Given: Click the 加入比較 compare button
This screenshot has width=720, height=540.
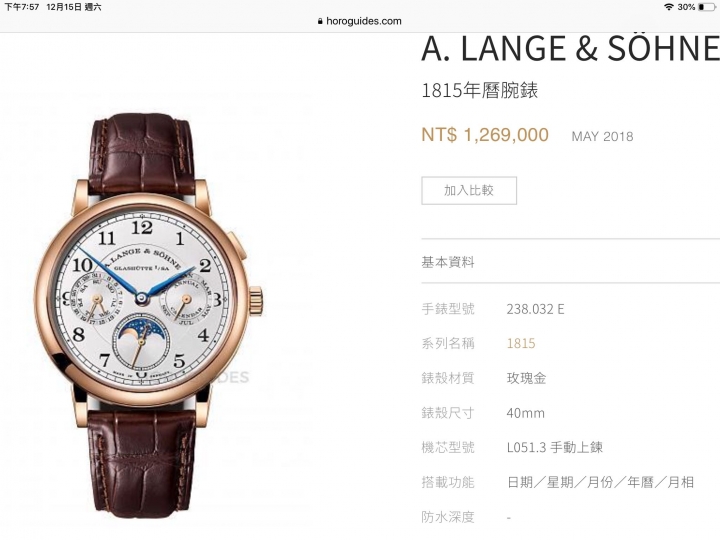Looking at the screenshot, I should 469,191.
